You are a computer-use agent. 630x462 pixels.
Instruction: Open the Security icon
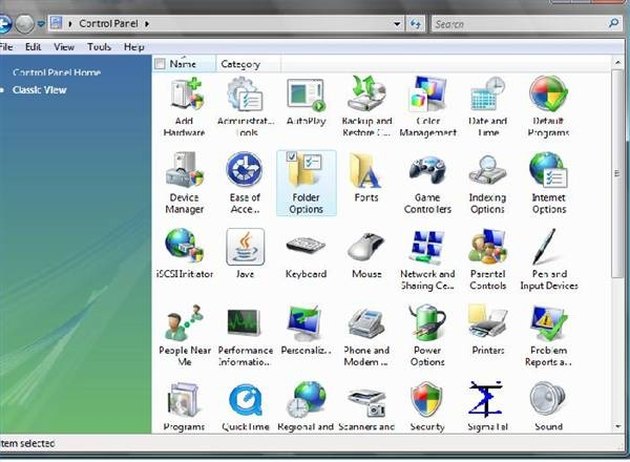[x=427, y=407]
